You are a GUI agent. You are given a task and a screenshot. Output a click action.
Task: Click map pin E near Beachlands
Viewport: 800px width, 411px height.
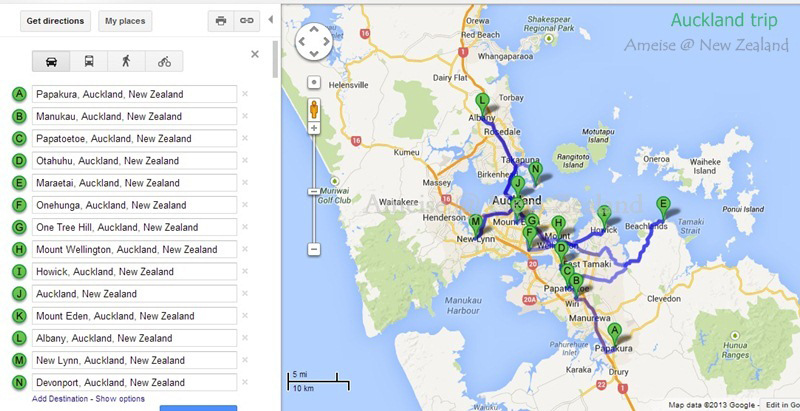(663, 208)
